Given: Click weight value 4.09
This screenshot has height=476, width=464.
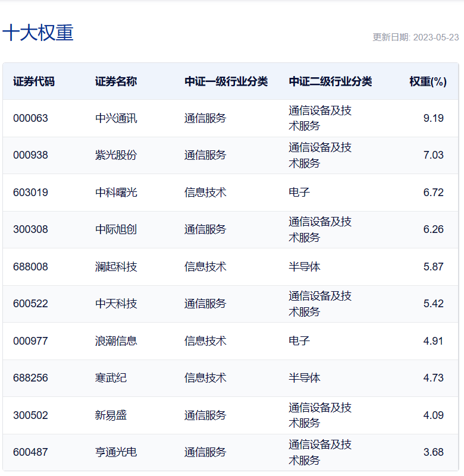Looking at the screenshot, I should click(433, 415).
